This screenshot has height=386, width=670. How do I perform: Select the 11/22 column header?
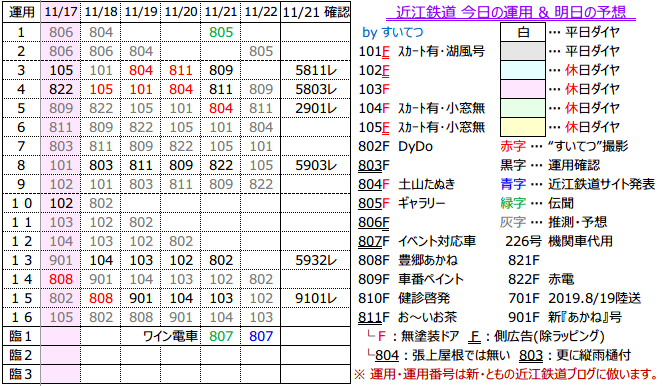[261, 12]
